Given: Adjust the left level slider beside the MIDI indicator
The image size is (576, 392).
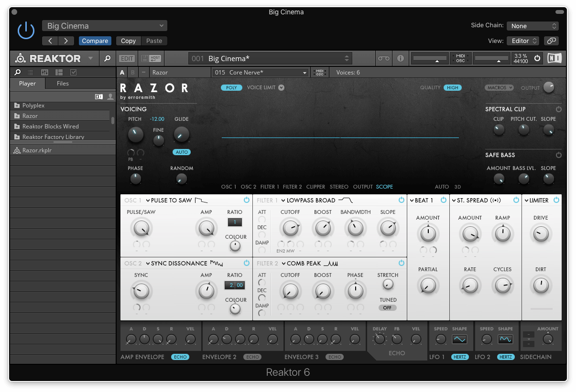Looking at the screenshot, I should click(429, 58).
